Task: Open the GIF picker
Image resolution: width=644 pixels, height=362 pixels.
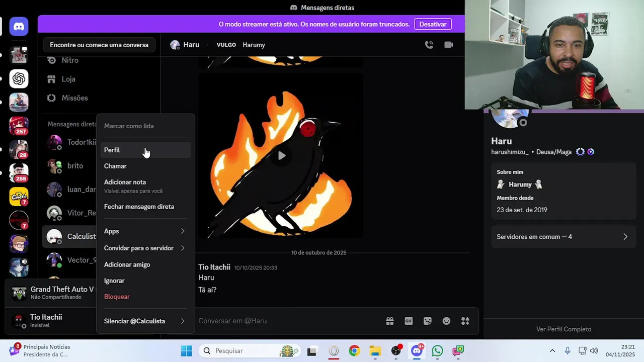Action: pos(409,321)
